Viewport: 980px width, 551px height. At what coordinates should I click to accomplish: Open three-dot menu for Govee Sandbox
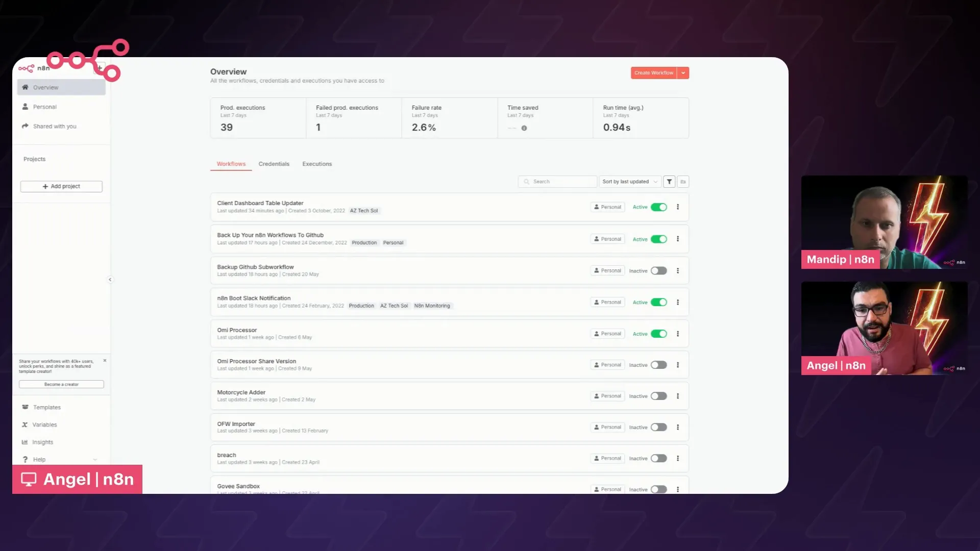[x=678, y=489]
